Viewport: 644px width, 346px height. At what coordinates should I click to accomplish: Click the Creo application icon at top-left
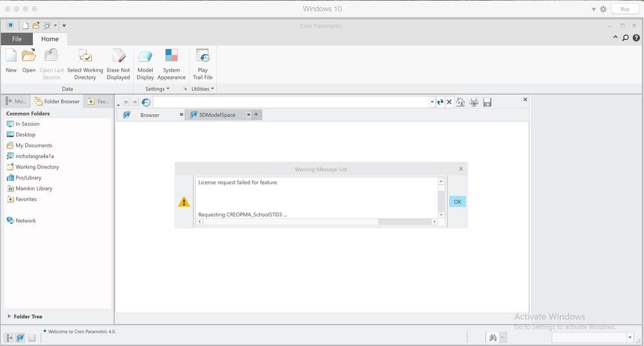(10, 26)
